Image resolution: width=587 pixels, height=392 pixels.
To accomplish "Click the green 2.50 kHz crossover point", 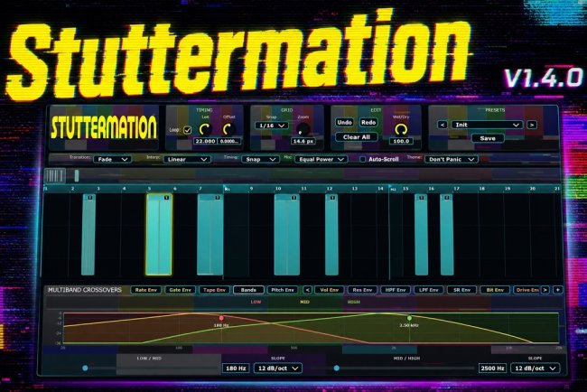I will tap(410, 318).
